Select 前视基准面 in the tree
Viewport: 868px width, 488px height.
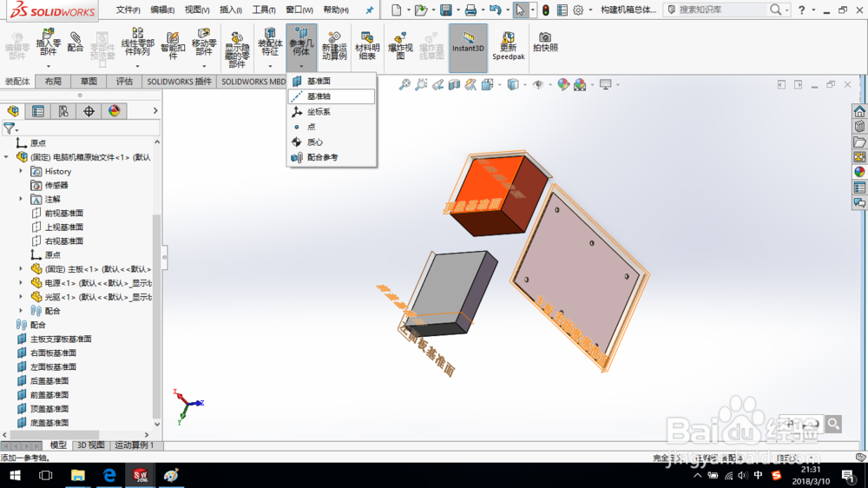coord(64,214)
